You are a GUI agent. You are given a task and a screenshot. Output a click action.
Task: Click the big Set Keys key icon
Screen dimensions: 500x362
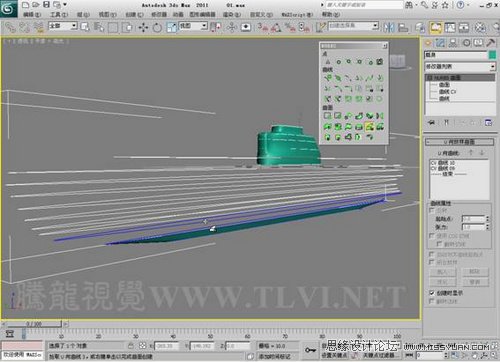coord(310,350)
